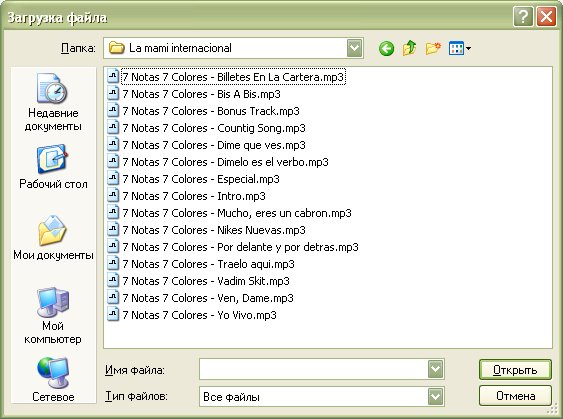
Task: Go up one folder level
Action: coord(410,48)
